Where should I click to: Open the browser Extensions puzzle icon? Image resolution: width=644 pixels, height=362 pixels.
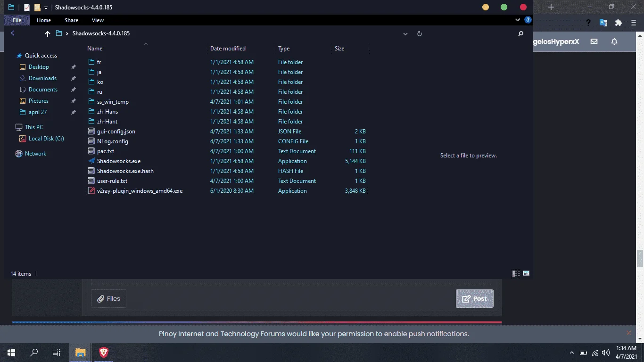(x=619, y=23)
